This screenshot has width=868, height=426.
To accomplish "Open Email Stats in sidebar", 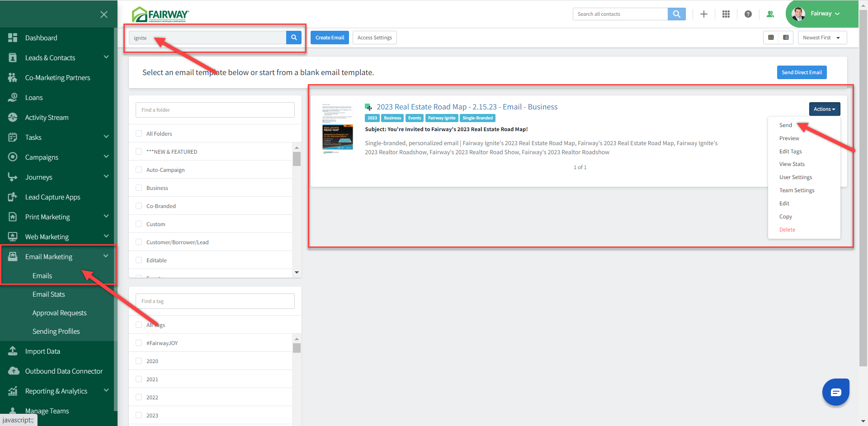I will pos(49,294).
